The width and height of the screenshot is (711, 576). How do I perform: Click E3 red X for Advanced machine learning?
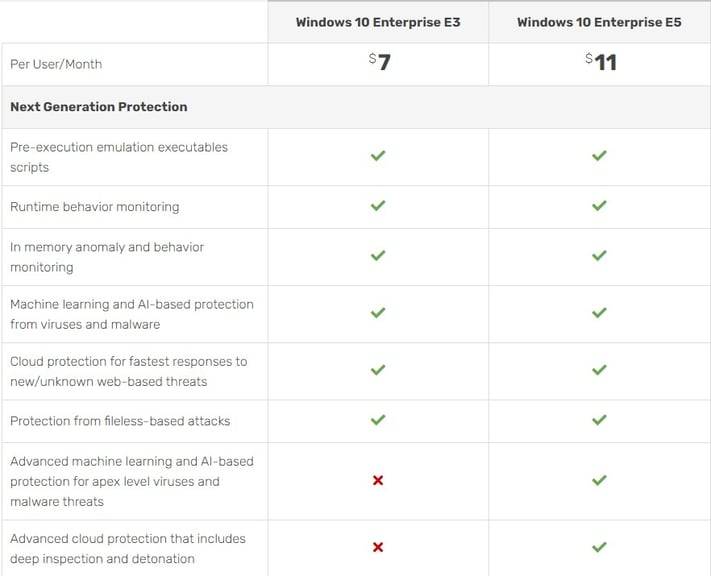[378, 481]
